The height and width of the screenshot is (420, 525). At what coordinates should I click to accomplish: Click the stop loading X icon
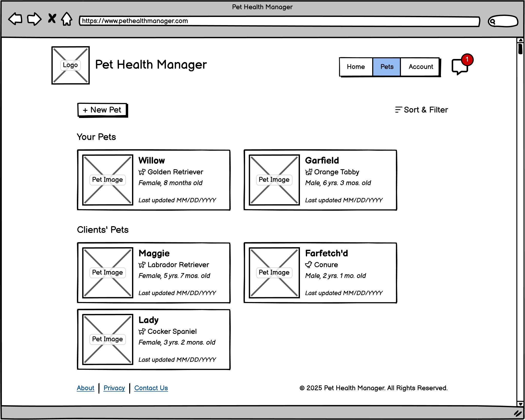click(x=52, y=18)
